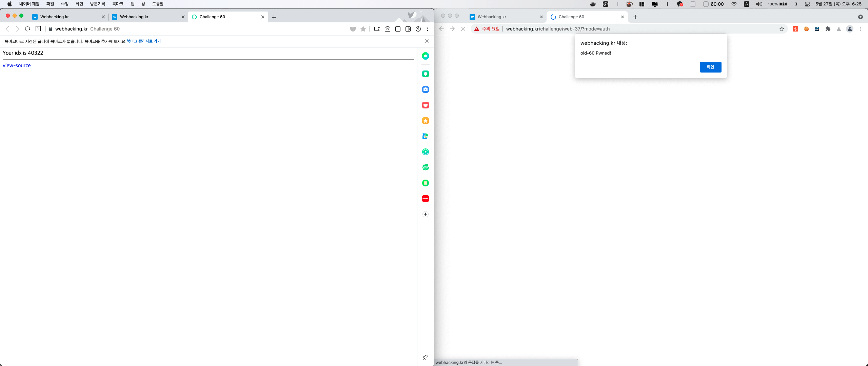Image resolution: width=868 pixels, height=366 pixels.
Task: Click the Chrome extensions puzzle icon
Action: click(828, 29)
